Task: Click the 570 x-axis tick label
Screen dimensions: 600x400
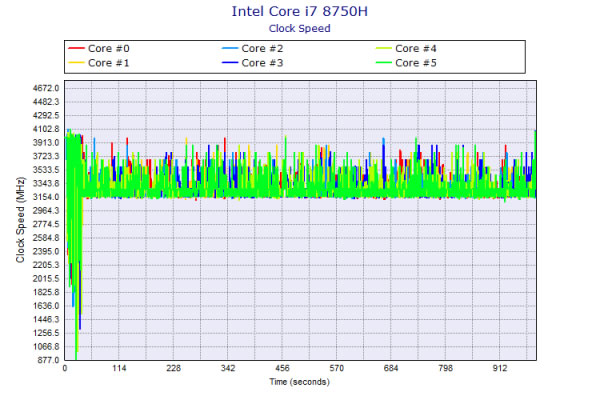Action: [336, 368]
